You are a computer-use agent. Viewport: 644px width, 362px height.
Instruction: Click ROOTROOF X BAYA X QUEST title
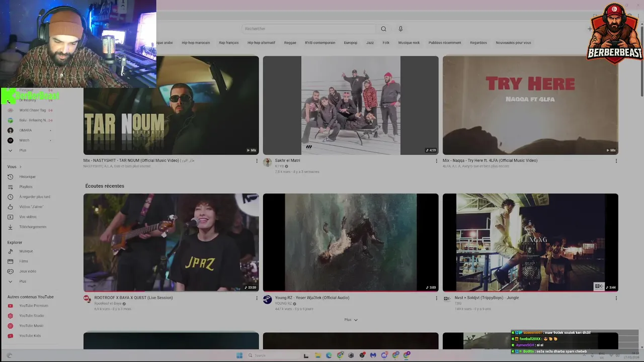point(133,298)
